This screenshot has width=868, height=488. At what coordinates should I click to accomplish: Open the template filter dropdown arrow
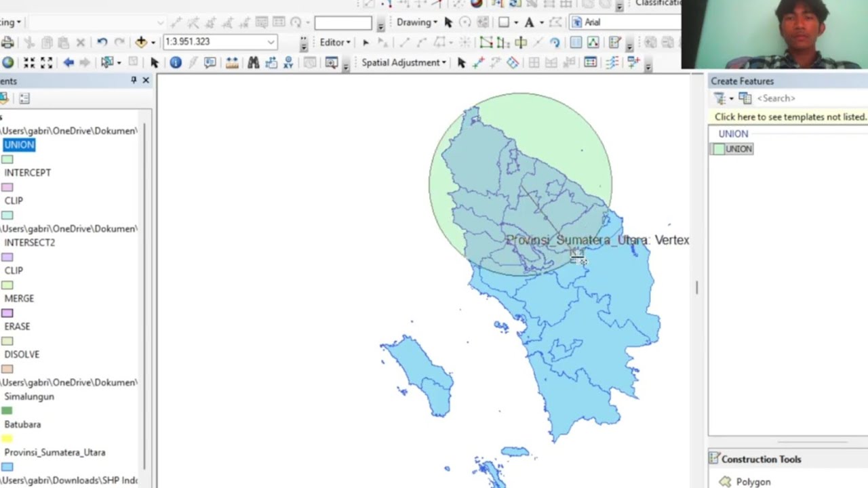731,99
